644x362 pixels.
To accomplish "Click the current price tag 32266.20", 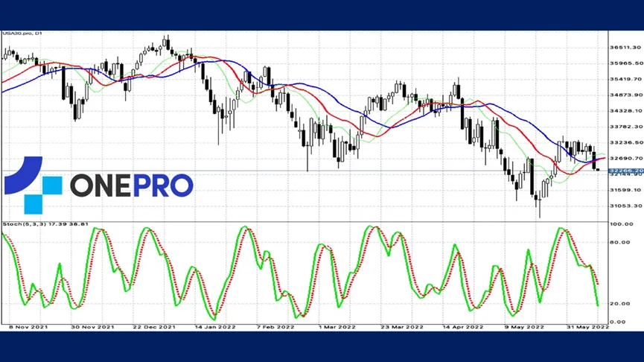I will coord(625,171).
